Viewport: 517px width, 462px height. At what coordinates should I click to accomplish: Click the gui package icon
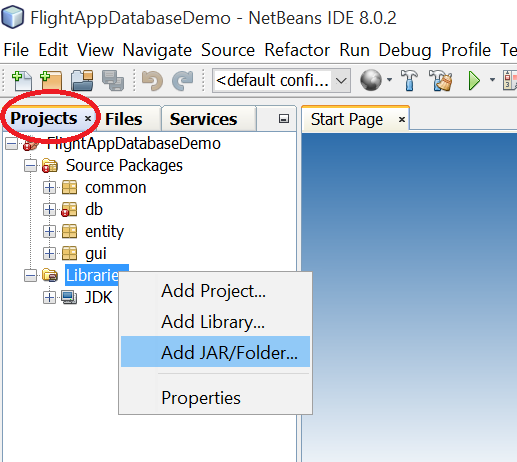tap(69, 253)
